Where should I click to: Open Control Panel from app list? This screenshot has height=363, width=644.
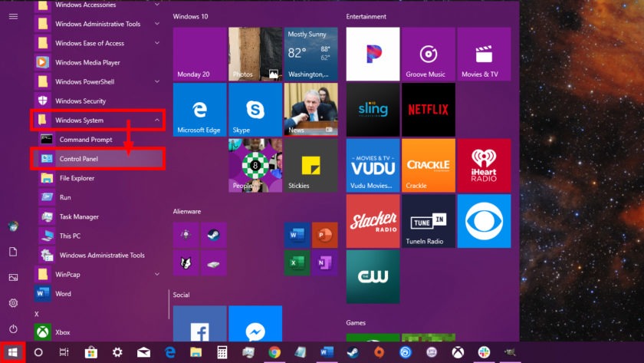point(97,159)
